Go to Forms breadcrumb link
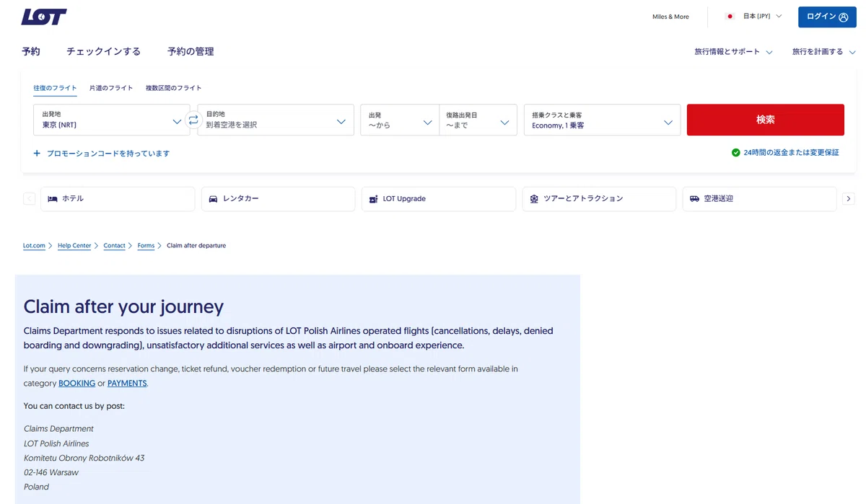866x504 pixels. pyautogui.click(x=146, y=246)
